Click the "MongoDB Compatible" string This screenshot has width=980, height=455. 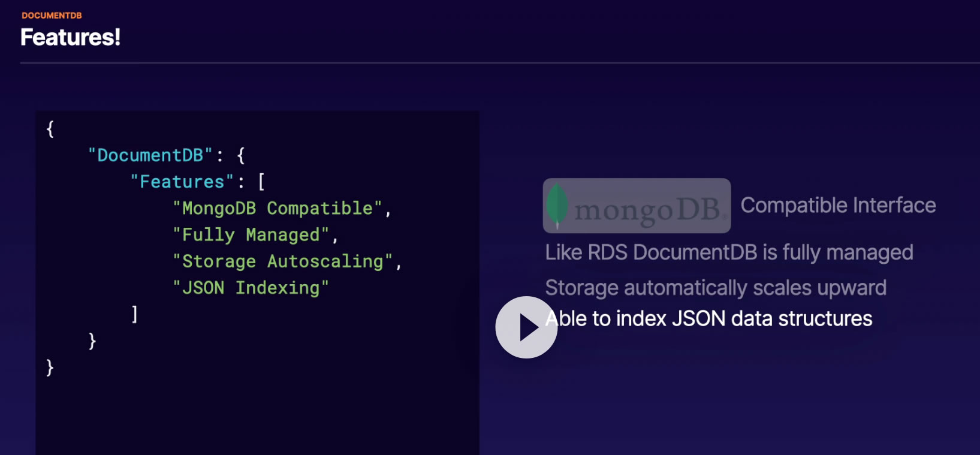(278, 208)
